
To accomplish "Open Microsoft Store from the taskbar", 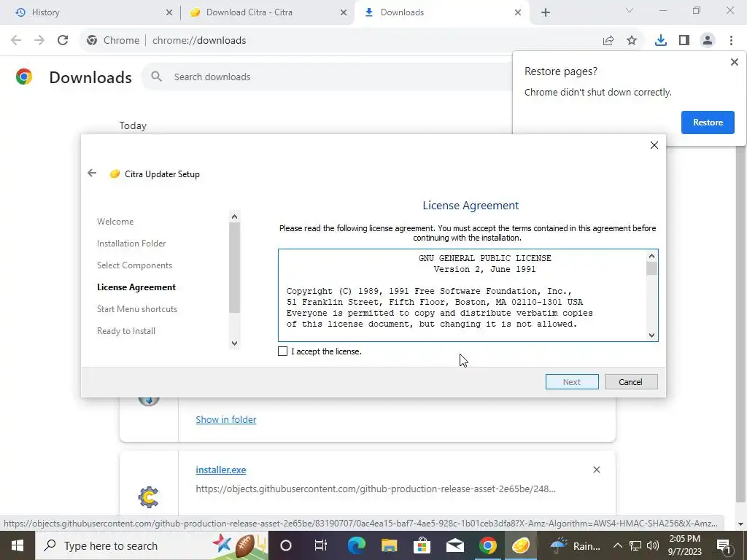I will coord(422,545).
